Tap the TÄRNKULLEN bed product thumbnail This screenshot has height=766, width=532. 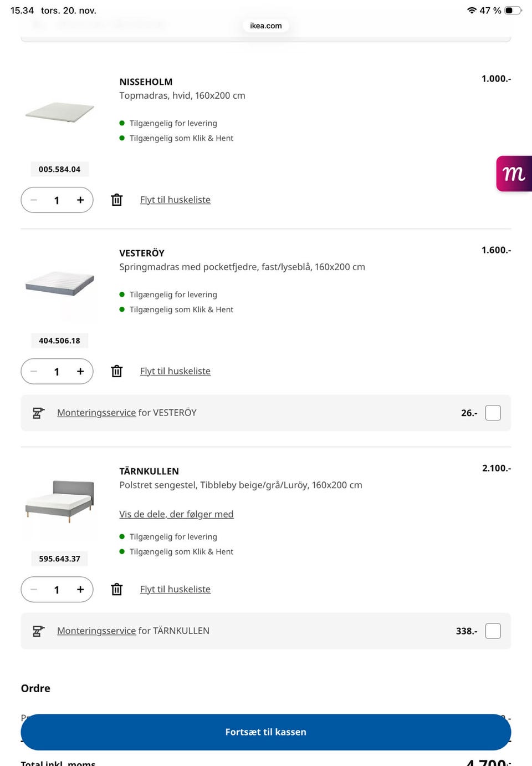(59, 501)
